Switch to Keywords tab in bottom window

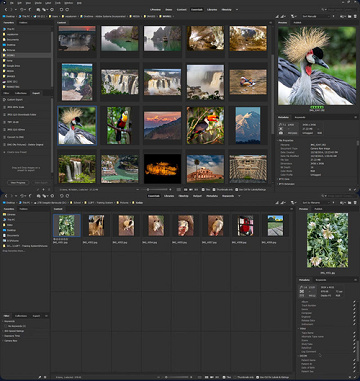[321, 280]
